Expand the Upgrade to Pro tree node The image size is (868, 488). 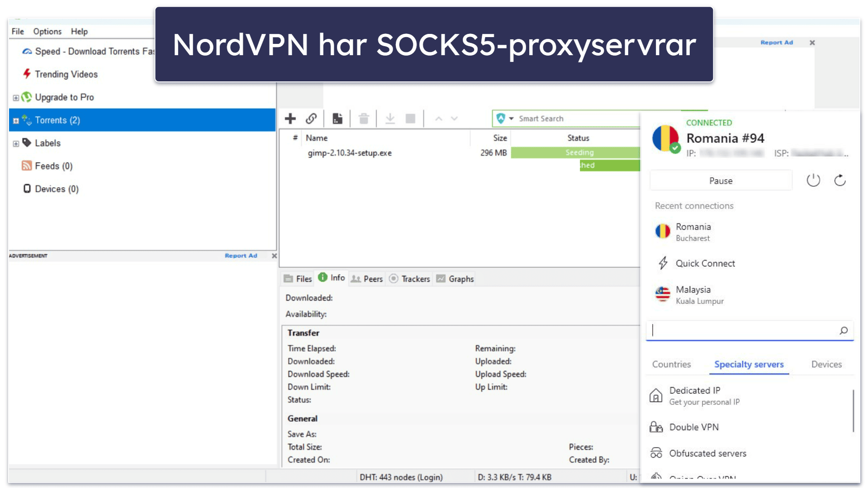point(16,98)
